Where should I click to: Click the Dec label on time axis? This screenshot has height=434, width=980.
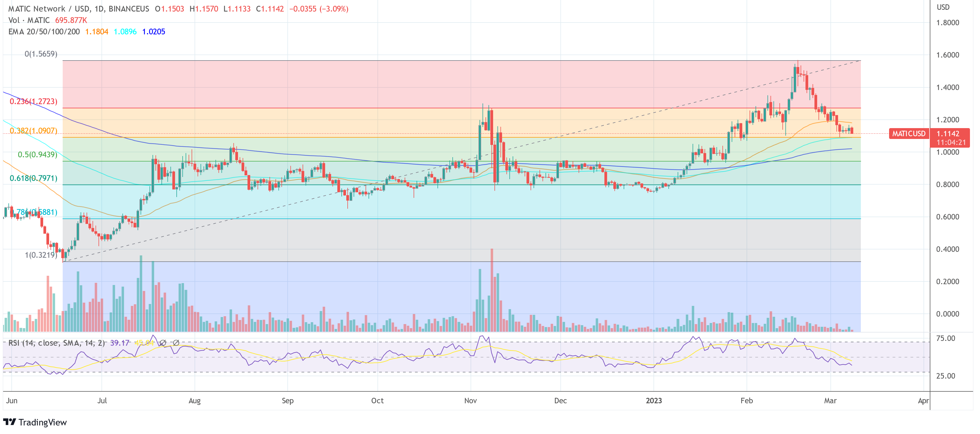[x=560, y=401]
